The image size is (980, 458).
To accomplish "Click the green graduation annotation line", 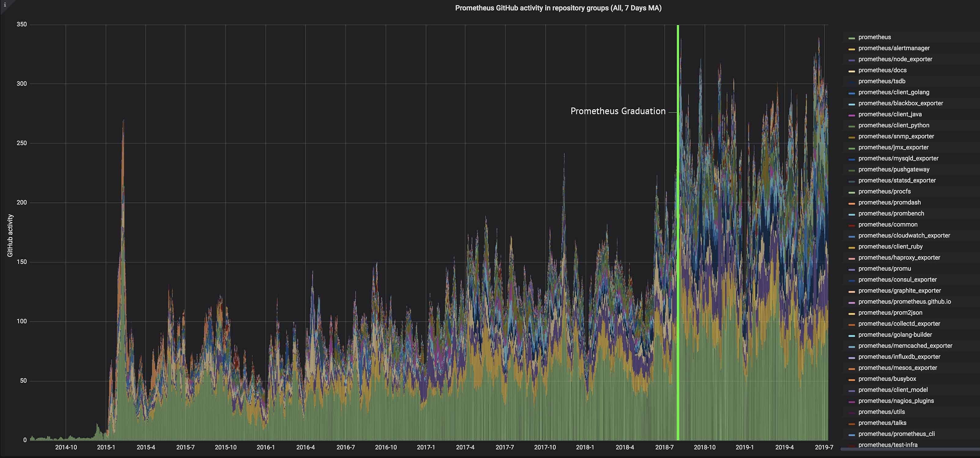I will coord(678,228).
